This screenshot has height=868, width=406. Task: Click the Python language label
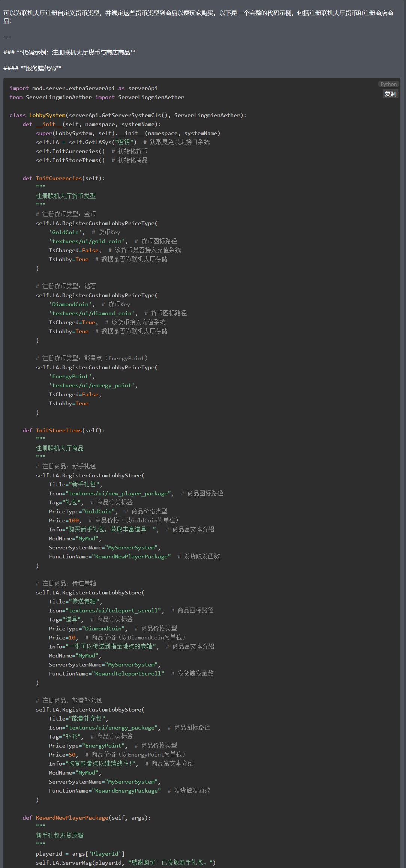pos(388,84)
